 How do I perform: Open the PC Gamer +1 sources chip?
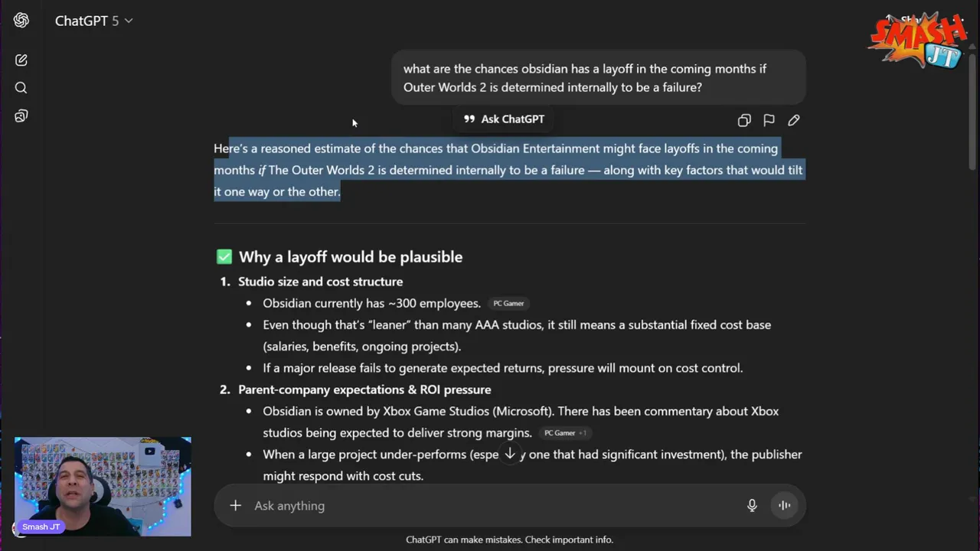tap(564, 433)
